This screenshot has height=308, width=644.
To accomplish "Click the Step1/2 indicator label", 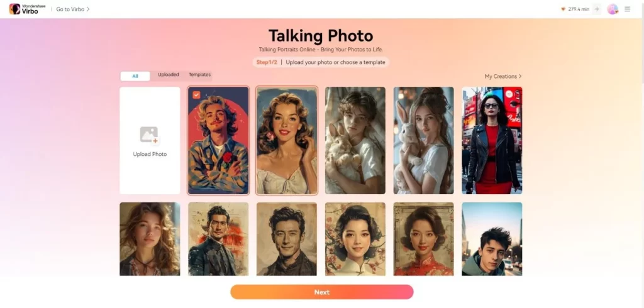I will [267, 62].
